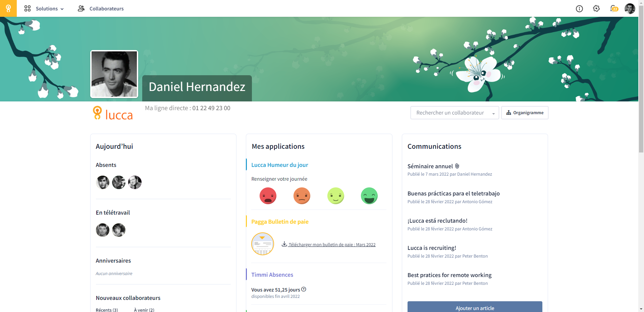Click the help icon next to 51,25 jours
This screenshot has width=644, height=312.
tap(304, 289)
